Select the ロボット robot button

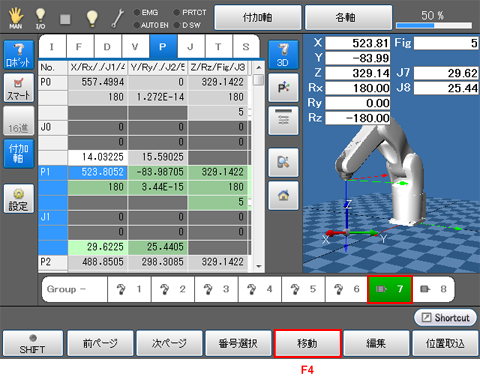(19, 55)
